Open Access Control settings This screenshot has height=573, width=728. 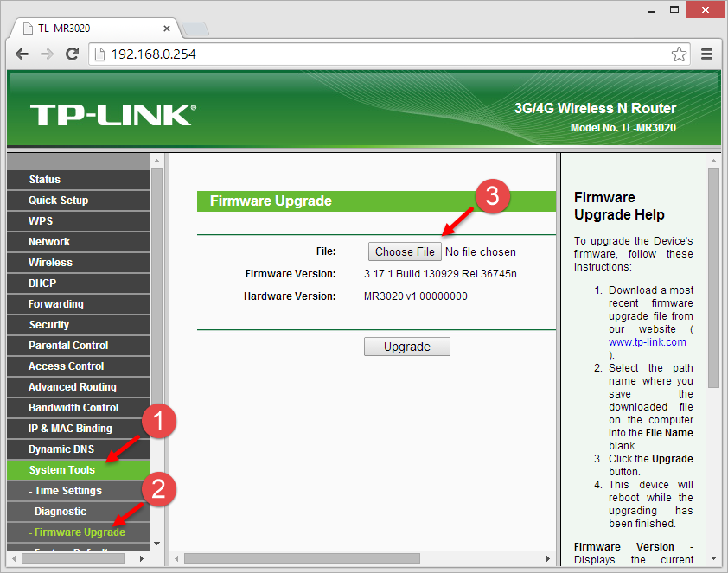[x=78, y=366]
